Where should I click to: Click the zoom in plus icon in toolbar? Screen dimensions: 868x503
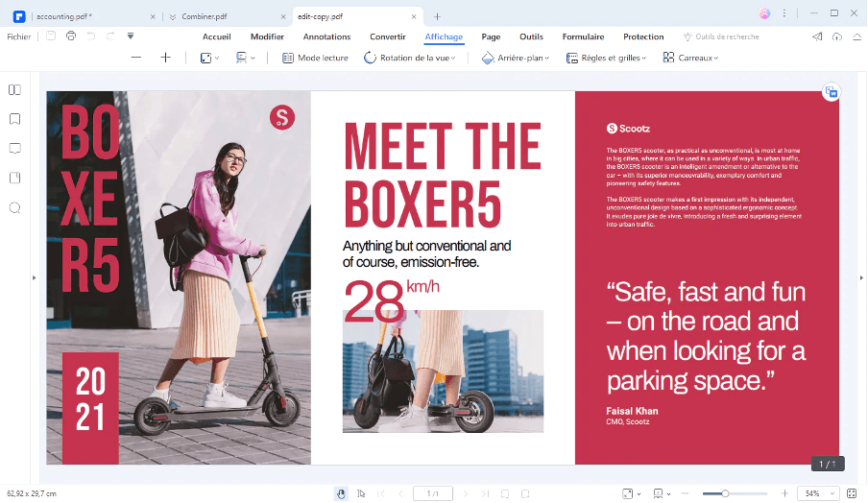pos(165,58)
